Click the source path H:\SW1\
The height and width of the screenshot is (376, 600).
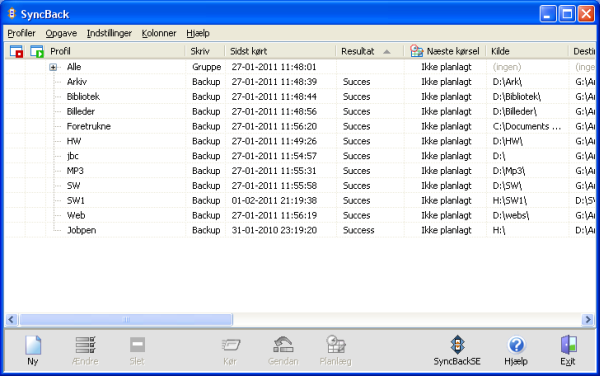510,201
